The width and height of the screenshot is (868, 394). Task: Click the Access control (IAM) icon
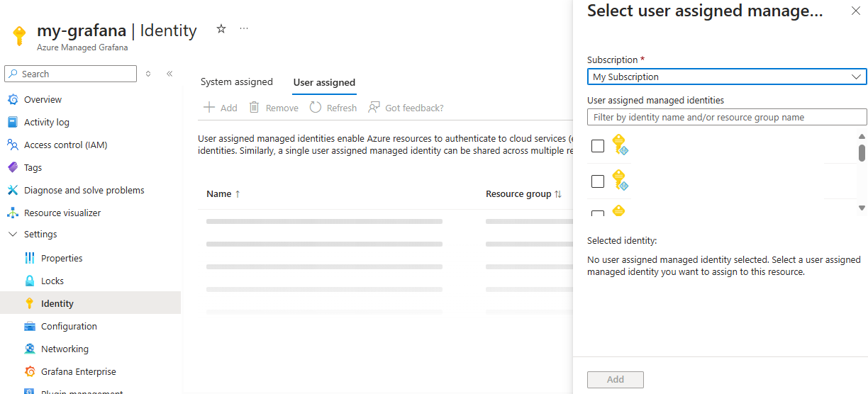point(13,145)
